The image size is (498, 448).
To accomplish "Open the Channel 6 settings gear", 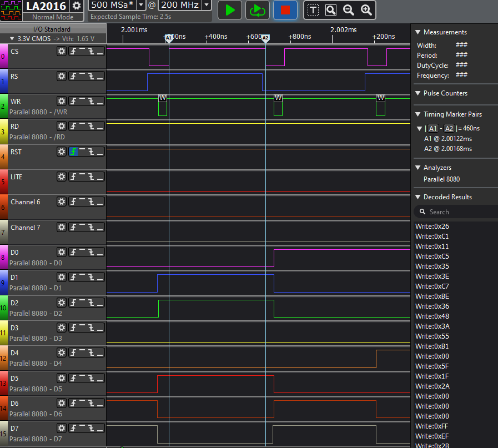I will click(x=61, y=202).
